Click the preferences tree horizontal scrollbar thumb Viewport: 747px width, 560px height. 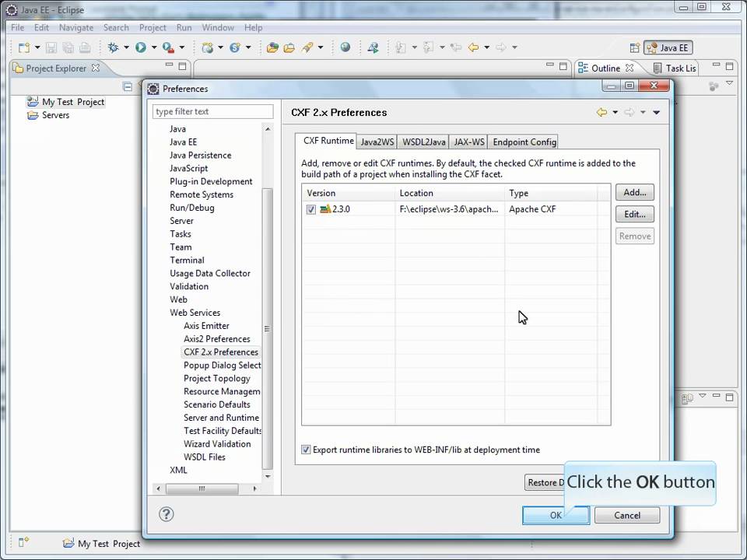202,488
